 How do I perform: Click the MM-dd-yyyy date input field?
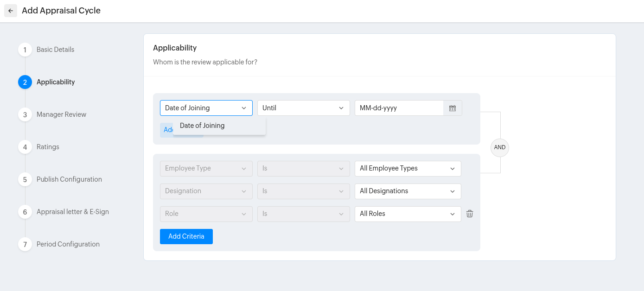click(x=399, y=108)
